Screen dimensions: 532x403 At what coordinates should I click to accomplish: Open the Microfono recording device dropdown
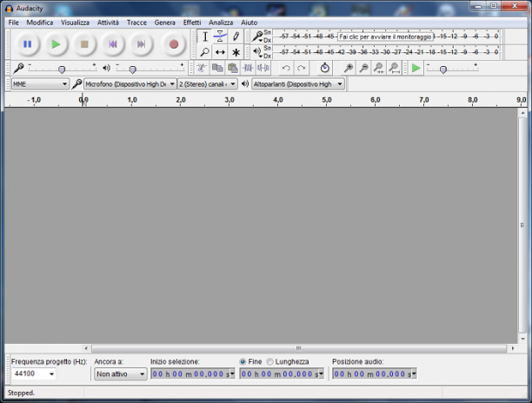coord(130,84)
